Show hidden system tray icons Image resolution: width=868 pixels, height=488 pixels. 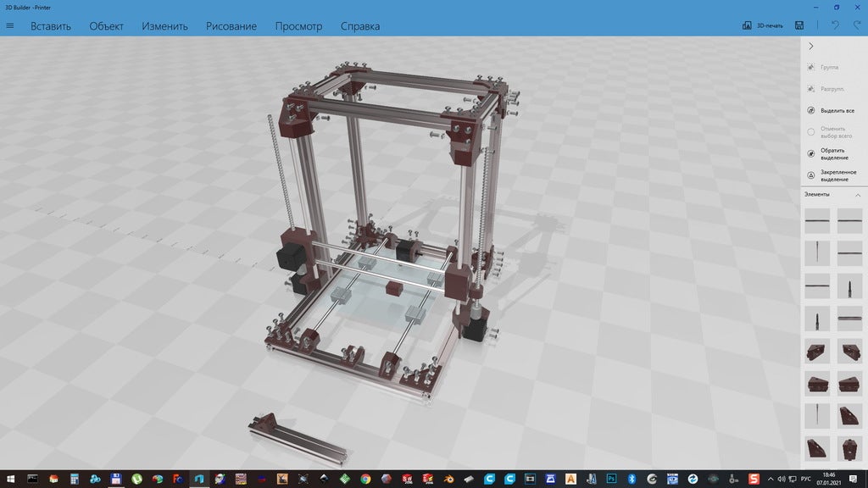pos(771,479)
